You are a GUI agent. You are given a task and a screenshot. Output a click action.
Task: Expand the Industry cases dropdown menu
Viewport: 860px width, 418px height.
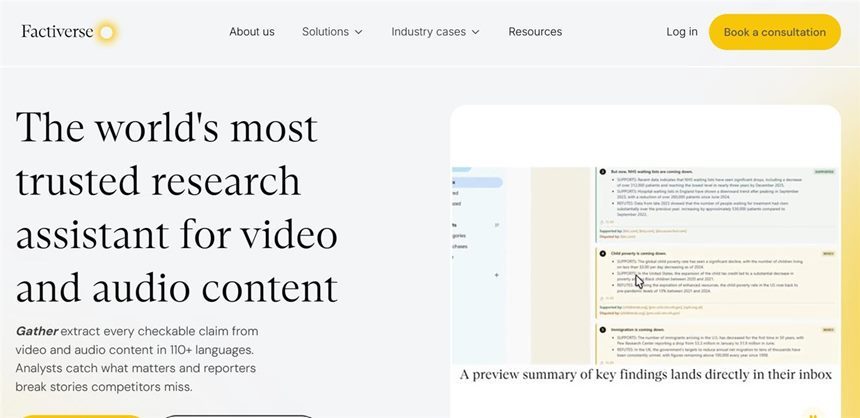click(x=435, y=32)
